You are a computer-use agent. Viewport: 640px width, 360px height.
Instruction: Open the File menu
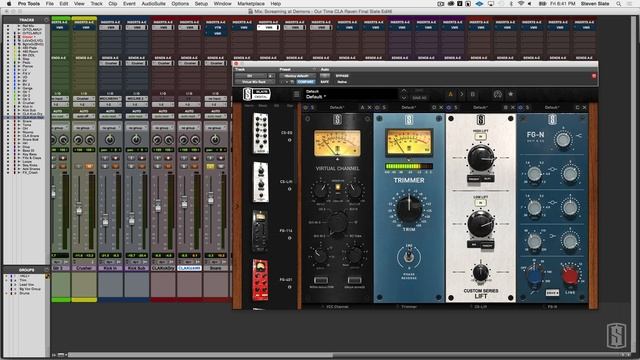(50, 4)
